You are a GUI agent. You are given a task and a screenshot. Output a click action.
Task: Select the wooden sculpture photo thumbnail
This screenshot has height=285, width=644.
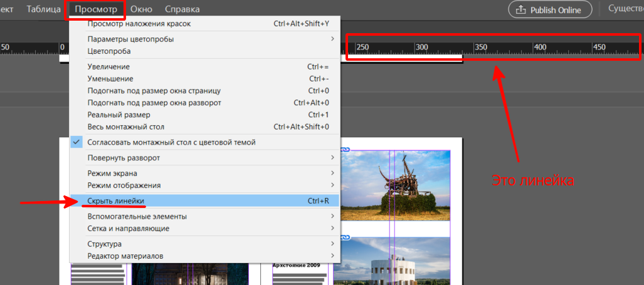click(x=396, y=185)
